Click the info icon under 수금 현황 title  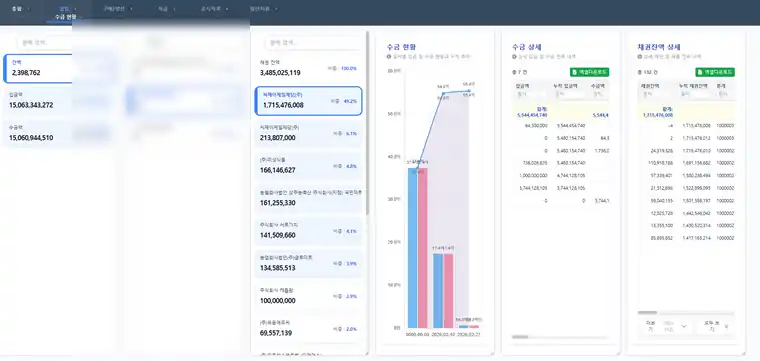click(x=389, y=57)
